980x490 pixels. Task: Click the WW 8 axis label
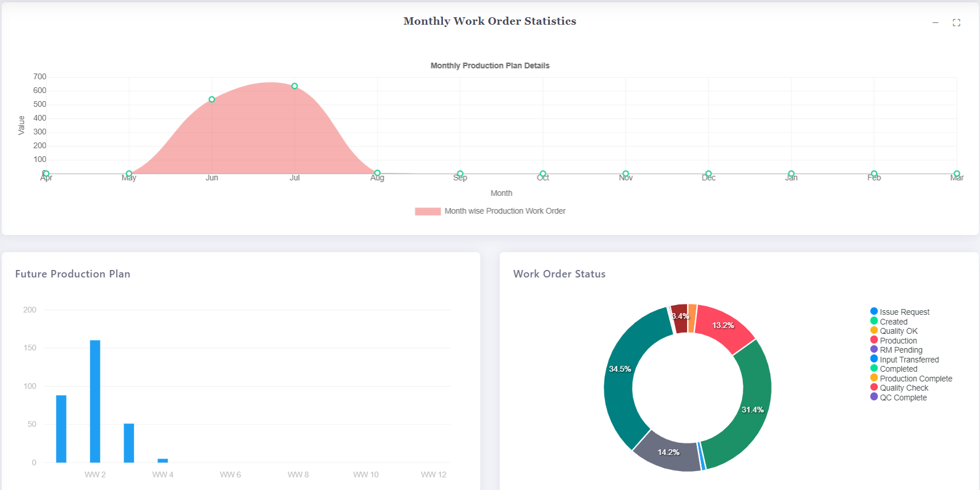(x=298, y=474)
